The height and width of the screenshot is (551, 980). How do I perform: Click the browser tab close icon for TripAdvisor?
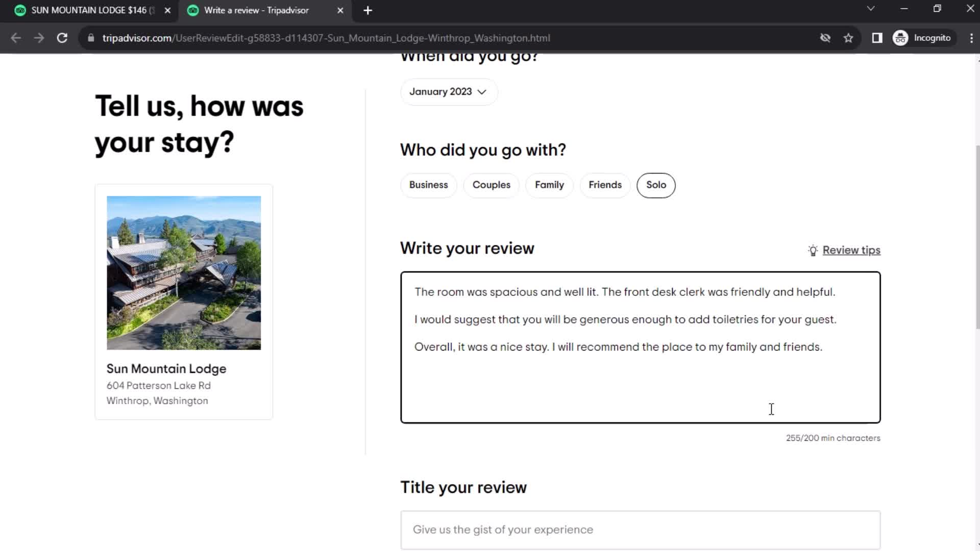[340, 10]
